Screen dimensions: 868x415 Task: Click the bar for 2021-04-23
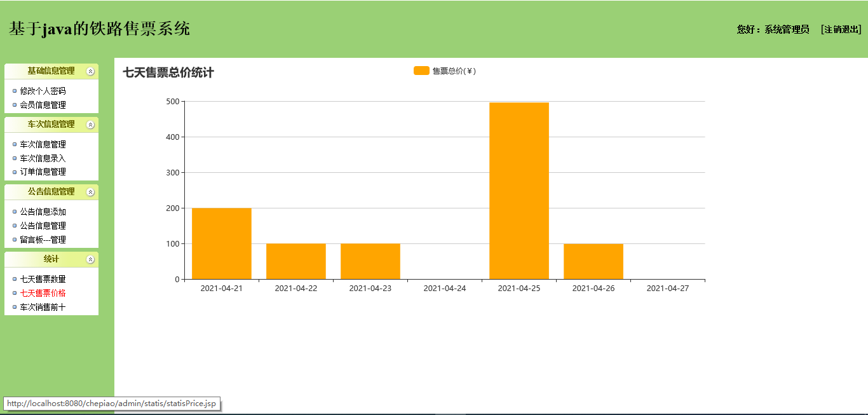(370, 261)
